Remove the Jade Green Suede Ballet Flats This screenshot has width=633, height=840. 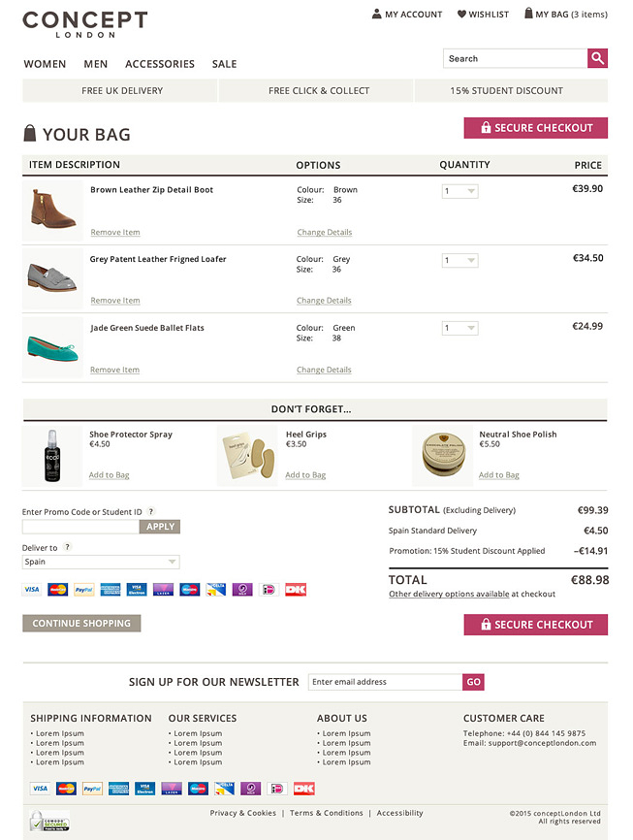(x=114, y=370)
